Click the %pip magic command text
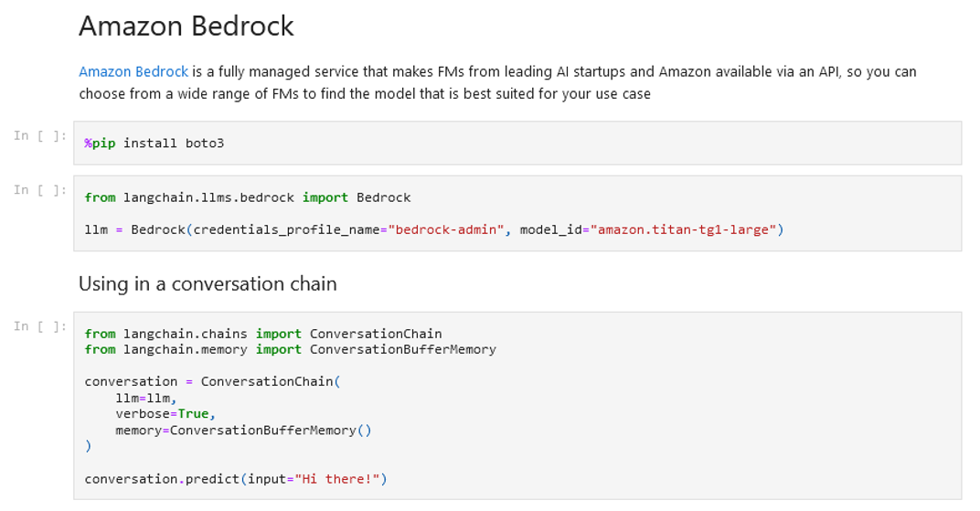 pyautogui.click(x=100, y=144)
